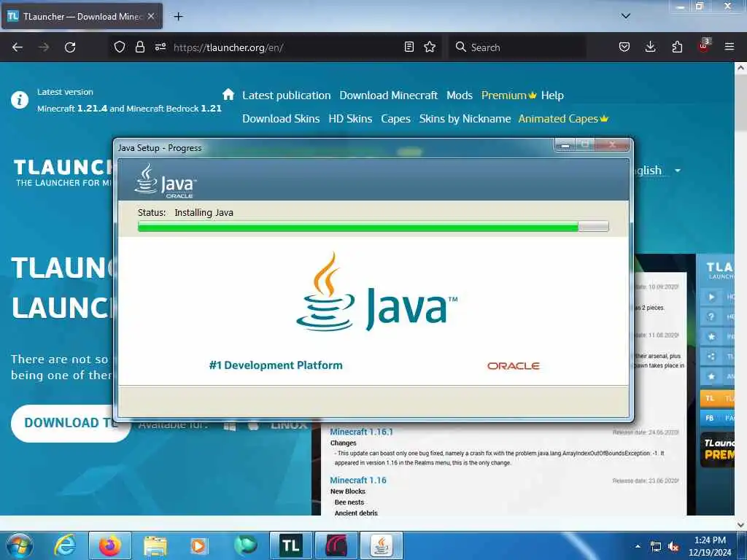Go to Capes link
Image resolution: width=747 pixels, height=560 pixels.
point(395,119)
